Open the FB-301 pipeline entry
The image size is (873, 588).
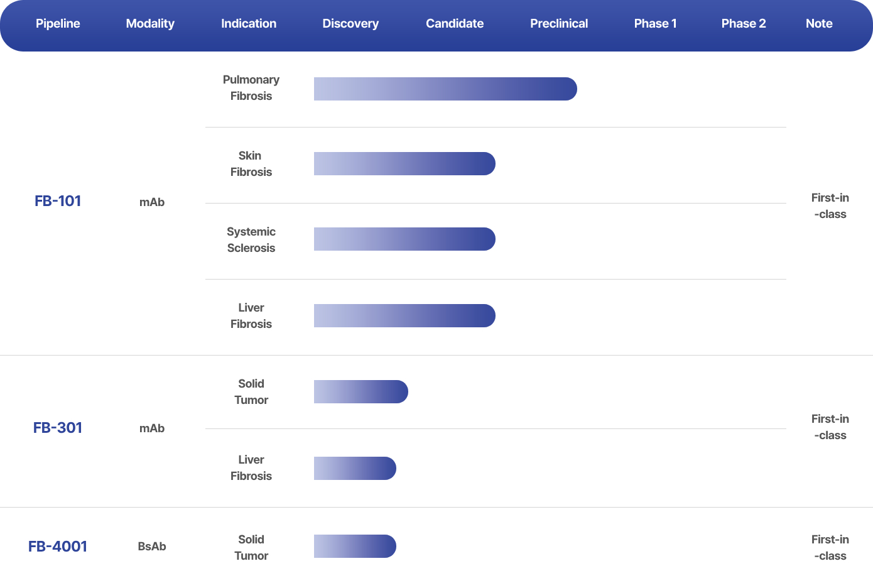click(x=58, y=428)
